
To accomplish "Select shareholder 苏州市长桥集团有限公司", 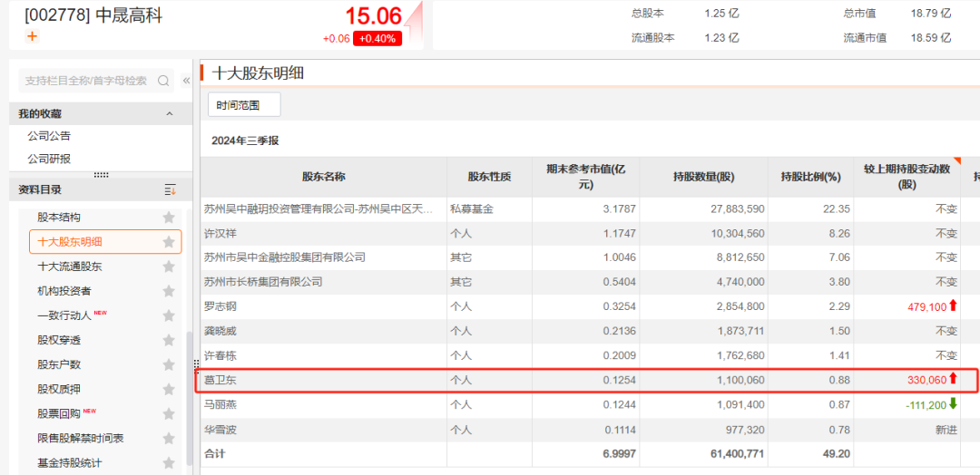I will [x=263, y=282].
